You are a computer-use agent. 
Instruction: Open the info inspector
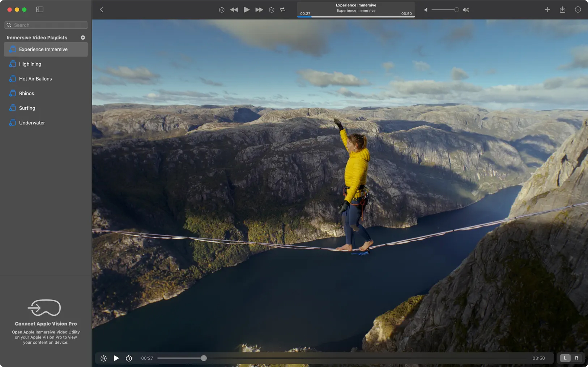(x=578, y=10)
